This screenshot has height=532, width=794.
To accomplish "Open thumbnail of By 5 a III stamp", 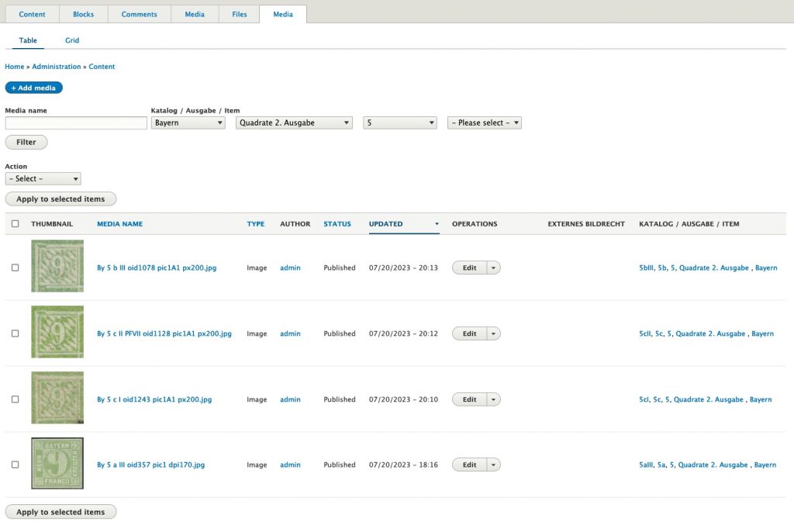I will (57, 463).
